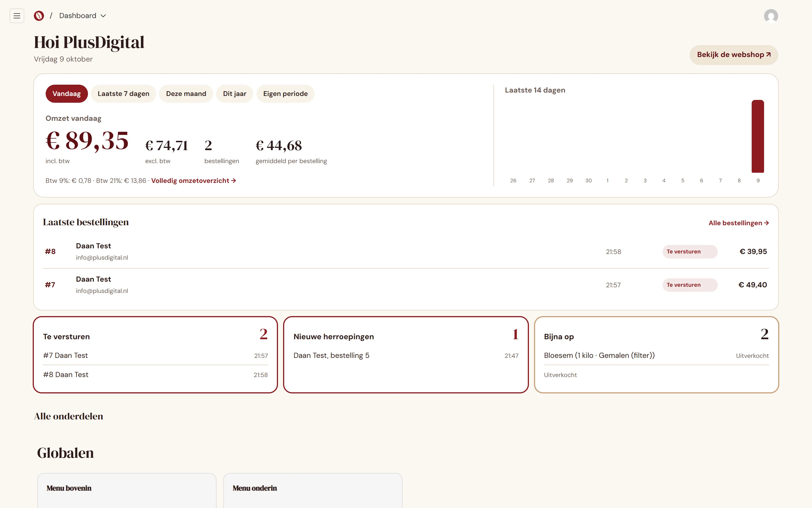Open the Menu bovenin card
The height and width of the screenshot is (508, 812).
point(127,491)
